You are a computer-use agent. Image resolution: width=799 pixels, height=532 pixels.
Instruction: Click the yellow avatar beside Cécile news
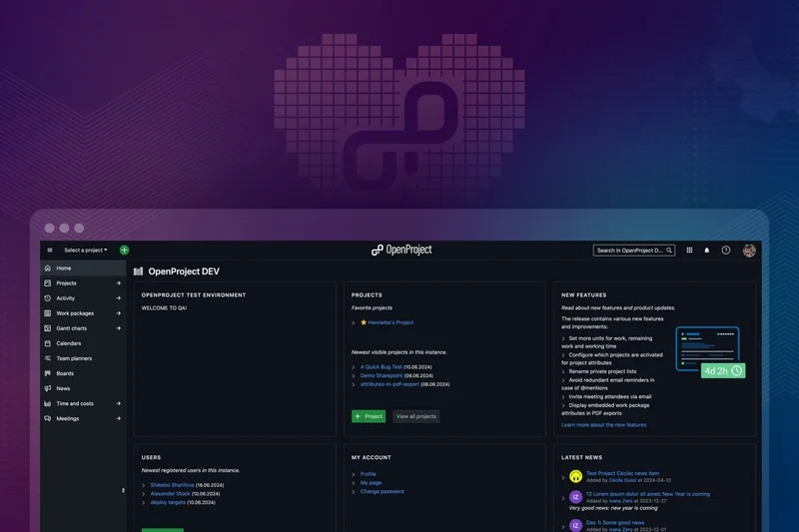pos(576,476)
